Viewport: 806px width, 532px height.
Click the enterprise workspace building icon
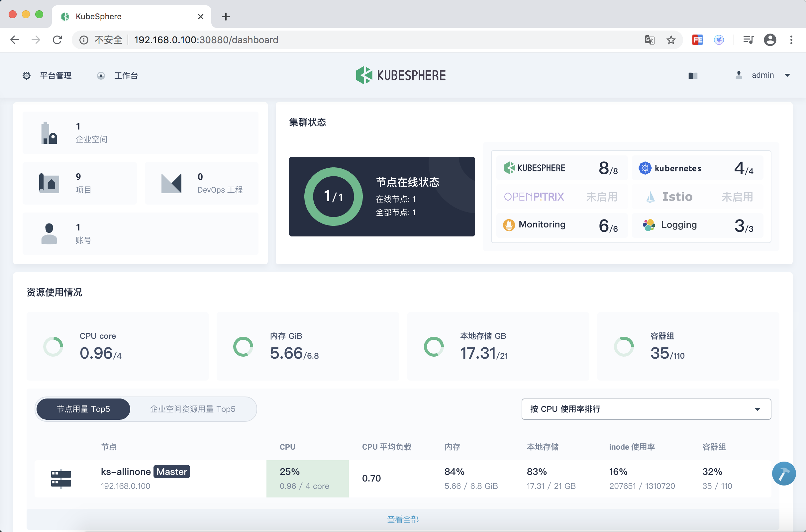tap(49, 133)
